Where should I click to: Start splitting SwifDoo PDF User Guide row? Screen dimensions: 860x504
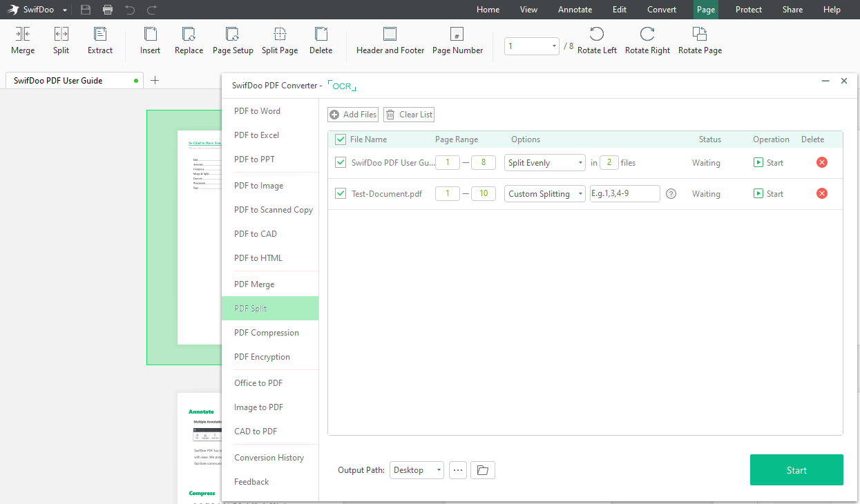point(768,163)
